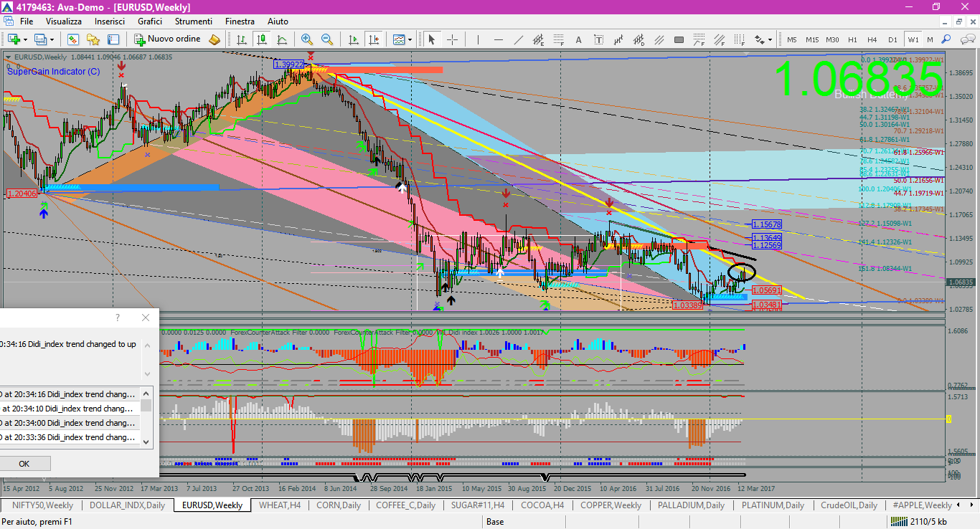Open the File menu
The height and width of the screenshot is (529, 980).
pyautogui.click(x=27, y=22)
